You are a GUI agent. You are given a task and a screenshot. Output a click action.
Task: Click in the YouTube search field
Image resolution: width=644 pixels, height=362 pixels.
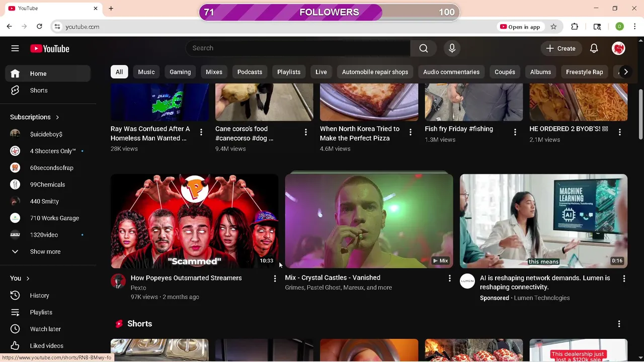click(298, 48)
